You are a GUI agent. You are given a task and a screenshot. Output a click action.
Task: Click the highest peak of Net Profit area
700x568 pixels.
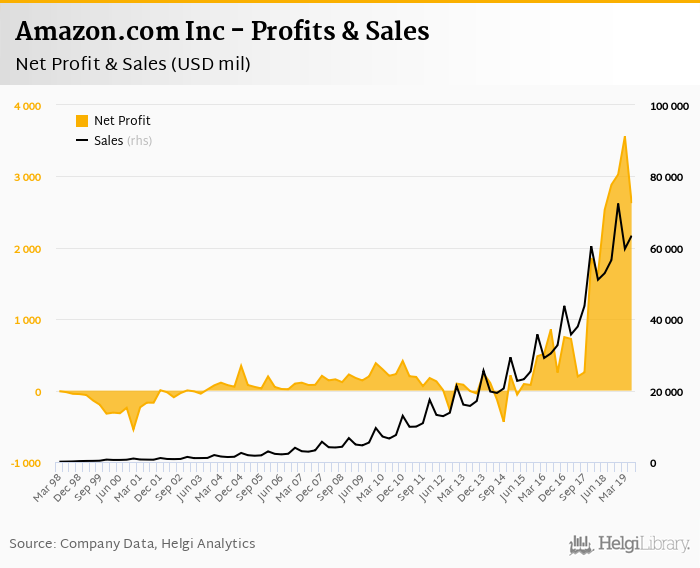coord(625,137)
